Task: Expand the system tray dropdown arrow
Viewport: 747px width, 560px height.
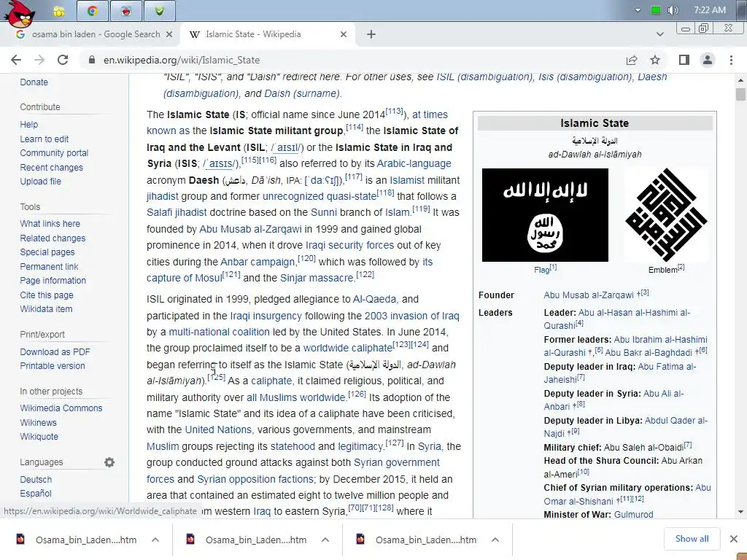Action: click(638, 10)
